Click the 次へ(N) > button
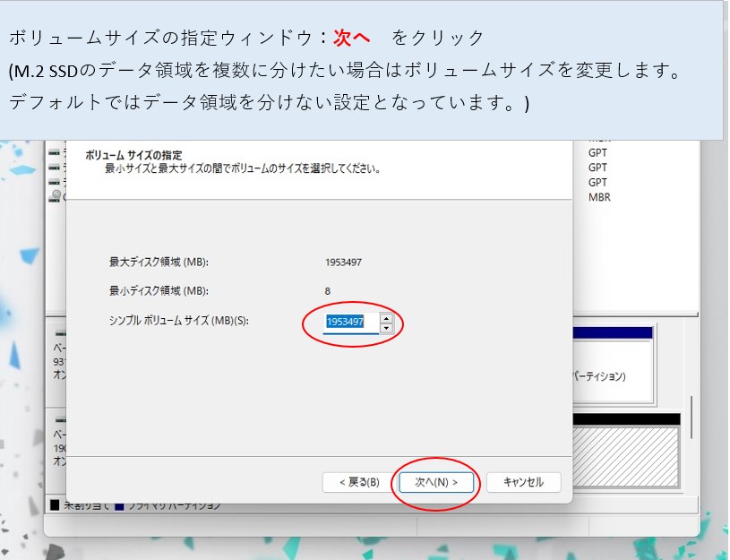The width and height of the screenshot is (730, 560). point(435,482)
